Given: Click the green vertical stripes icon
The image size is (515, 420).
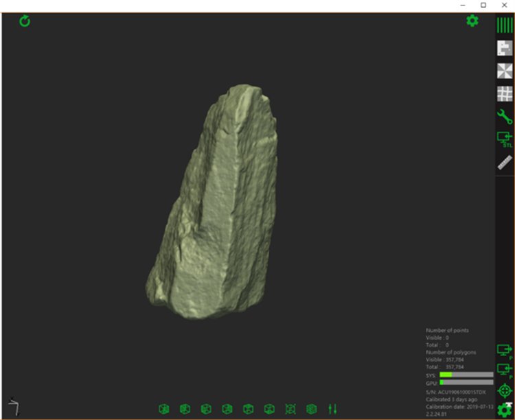Looking at the screenshot, I should coord(505,25).
